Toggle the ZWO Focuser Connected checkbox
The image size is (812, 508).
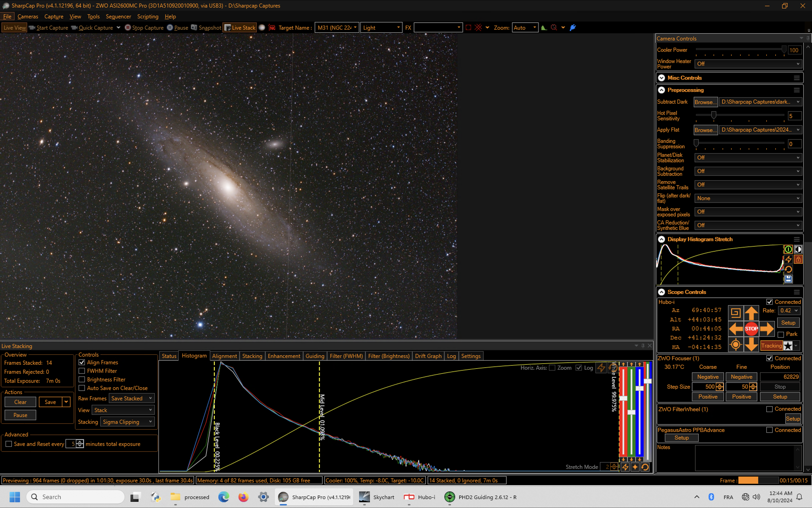[769, 358]
